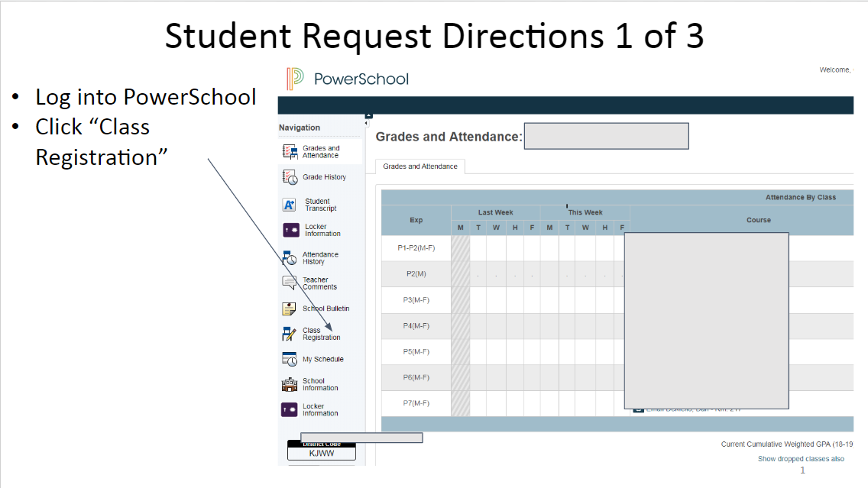Click the Exp column header
Image resolution: width=868 pixels, height=488 pixels.
(416, 220)
